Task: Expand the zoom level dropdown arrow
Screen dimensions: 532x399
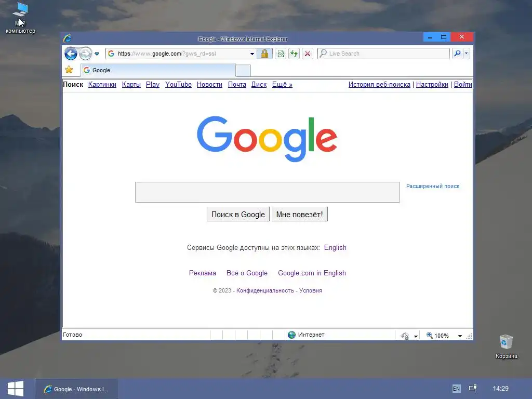Action: (x=460, y=336)
